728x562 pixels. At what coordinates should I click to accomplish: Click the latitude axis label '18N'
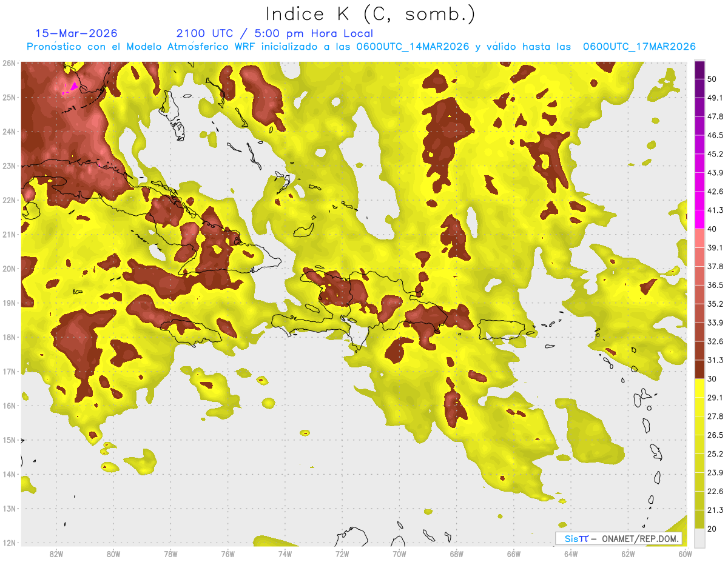pyautogui.click(x=10, y=338)
